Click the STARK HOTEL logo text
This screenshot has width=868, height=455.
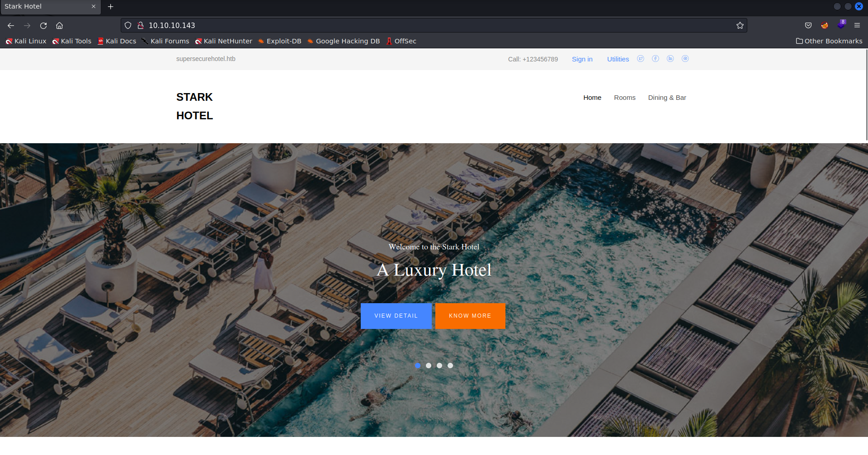194,107
